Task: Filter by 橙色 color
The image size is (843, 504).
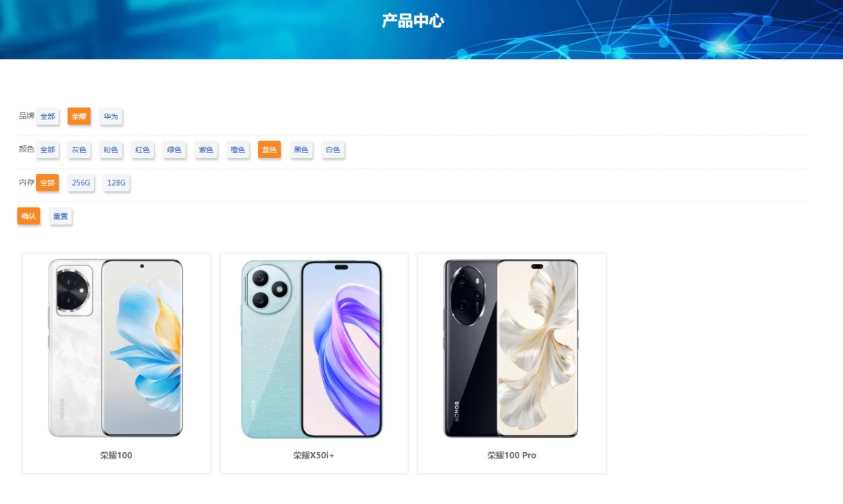Action: pyautogui.click(x=237, y=150)
